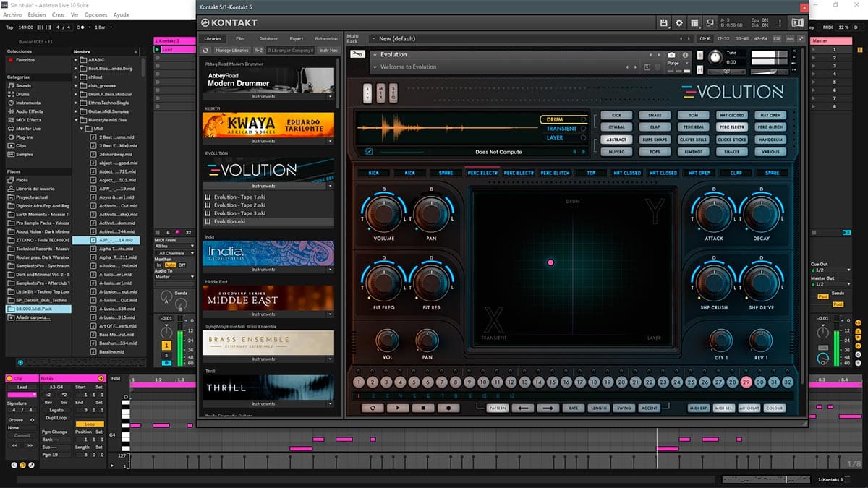Expand the ARABIC folder in Ableton browser
This screenshot has width=868, height=488.
77,60
